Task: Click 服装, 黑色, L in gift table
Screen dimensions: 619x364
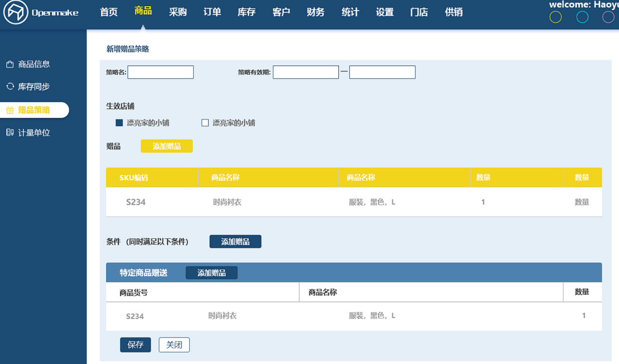Action: [372, 202]
